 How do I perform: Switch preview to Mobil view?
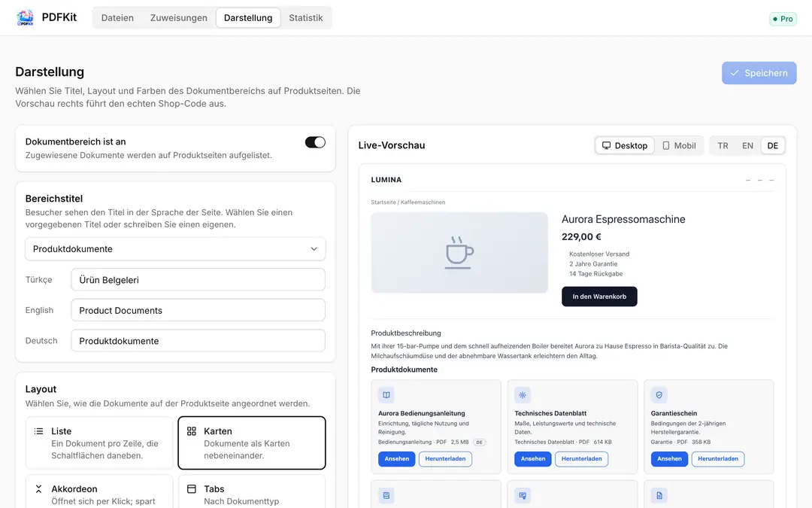point(679,146)
